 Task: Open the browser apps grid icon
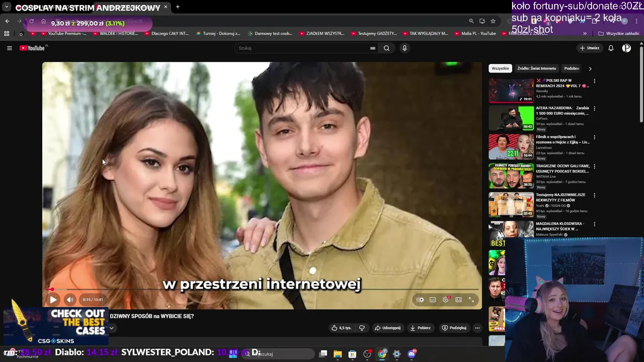7,34
